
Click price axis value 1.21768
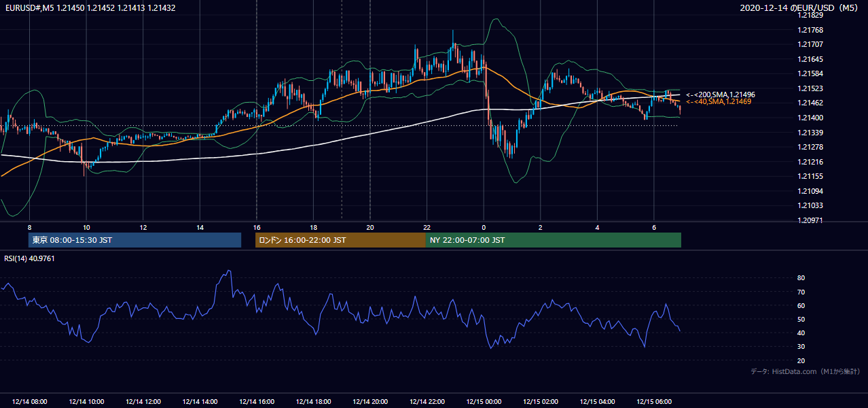[x=810, y=30]
